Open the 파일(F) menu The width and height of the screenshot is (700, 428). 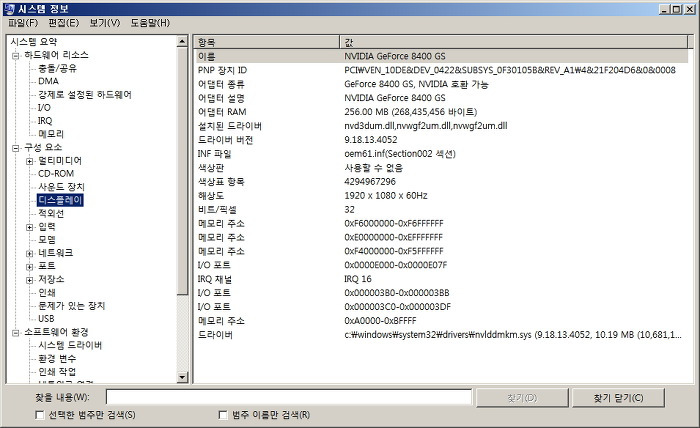(23, 23)
